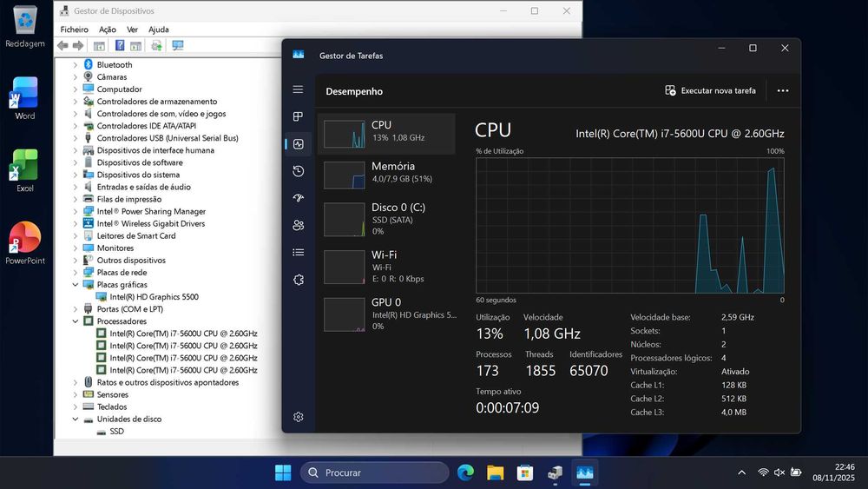Show hidden system tray icons chevron
Screen dimensions: 868x489
(x=742, y=472)
